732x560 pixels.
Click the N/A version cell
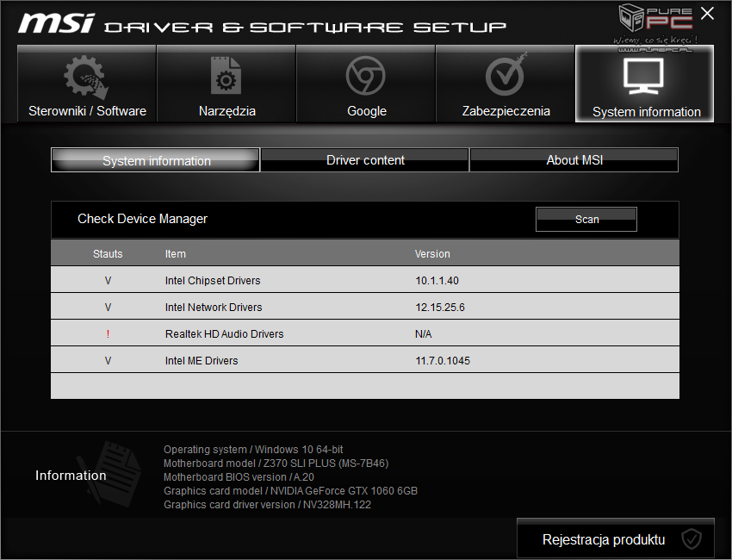pos(424,334)
